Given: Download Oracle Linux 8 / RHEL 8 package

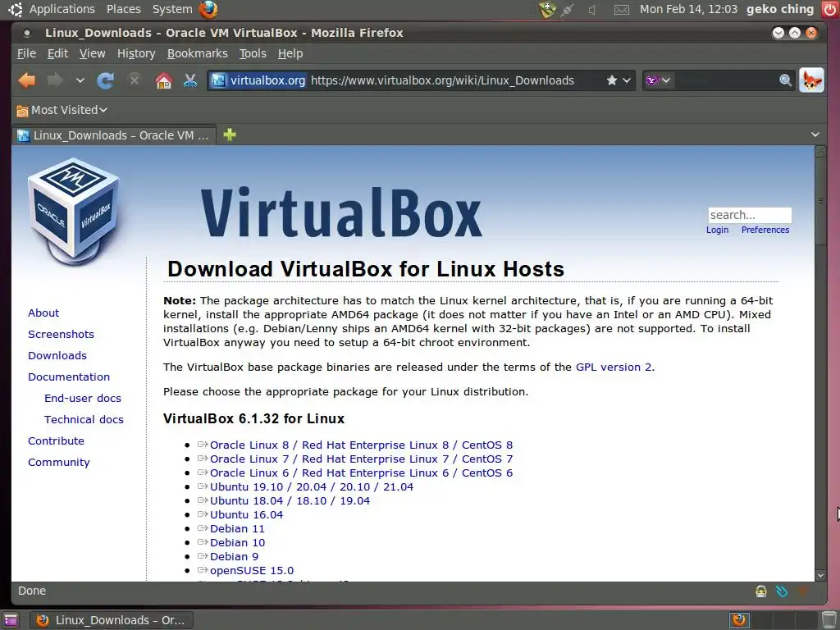Looking at the screenshot, I should (361, 445).
